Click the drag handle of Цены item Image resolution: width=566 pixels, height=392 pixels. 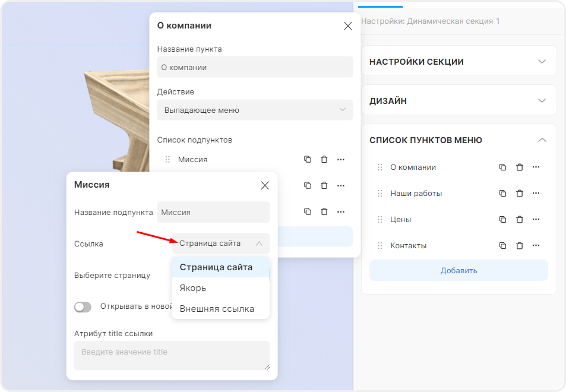point(380,220)
